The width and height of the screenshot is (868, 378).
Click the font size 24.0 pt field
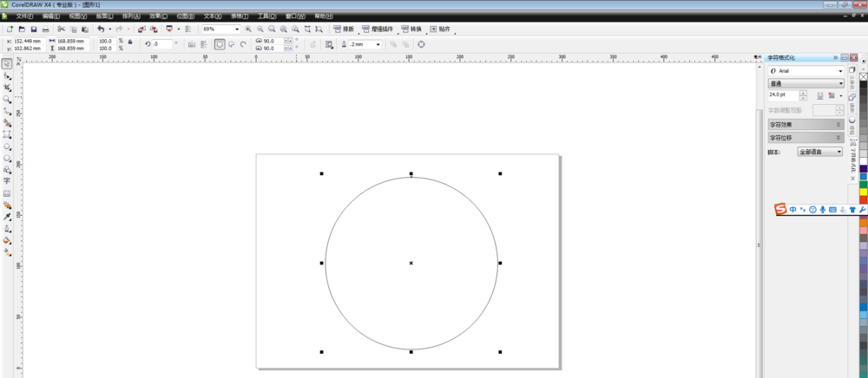coord(783,95)
